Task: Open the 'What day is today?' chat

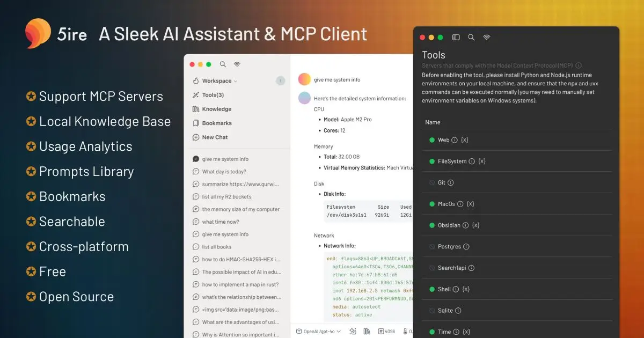Action: (224, 172)
